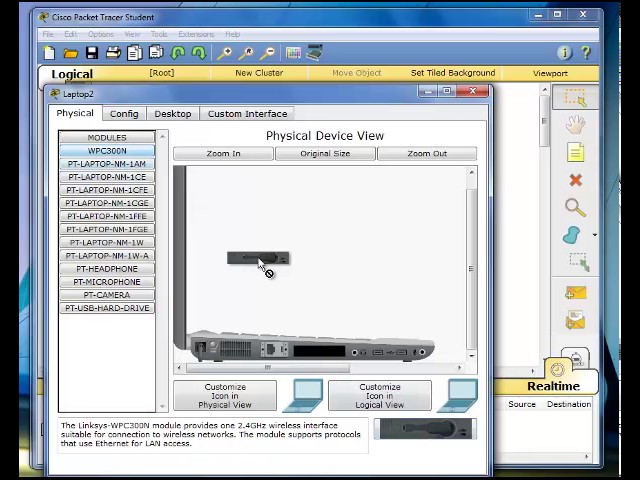Viewport: 640px width, 480px height.
Task: Pick the Resize Shape tool
Action: pos(580,262)
